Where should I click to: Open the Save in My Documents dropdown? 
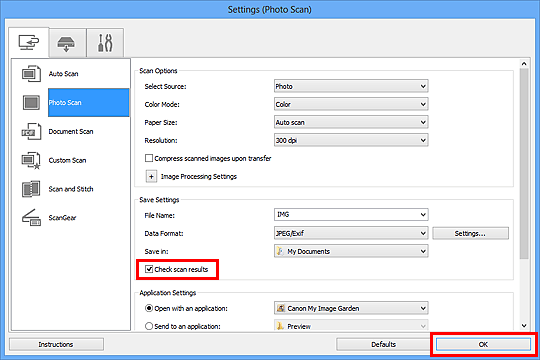pyautogui.click(x=351, y=251)
